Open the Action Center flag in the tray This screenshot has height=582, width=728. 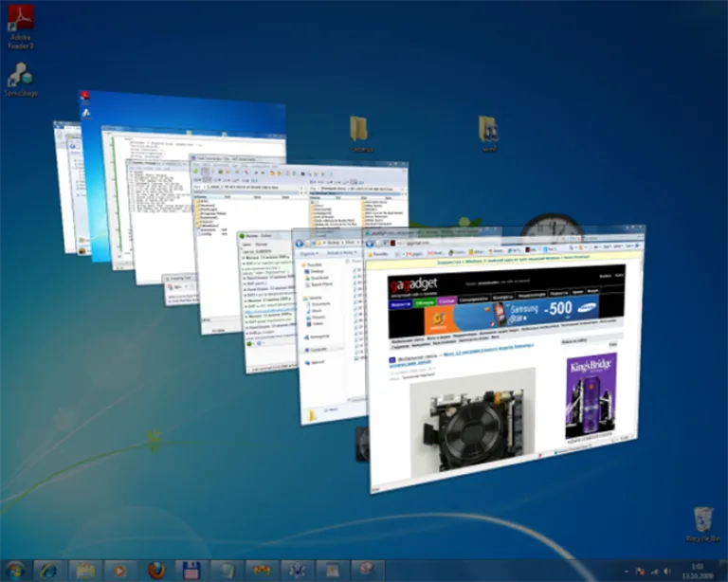click(639, 572)
